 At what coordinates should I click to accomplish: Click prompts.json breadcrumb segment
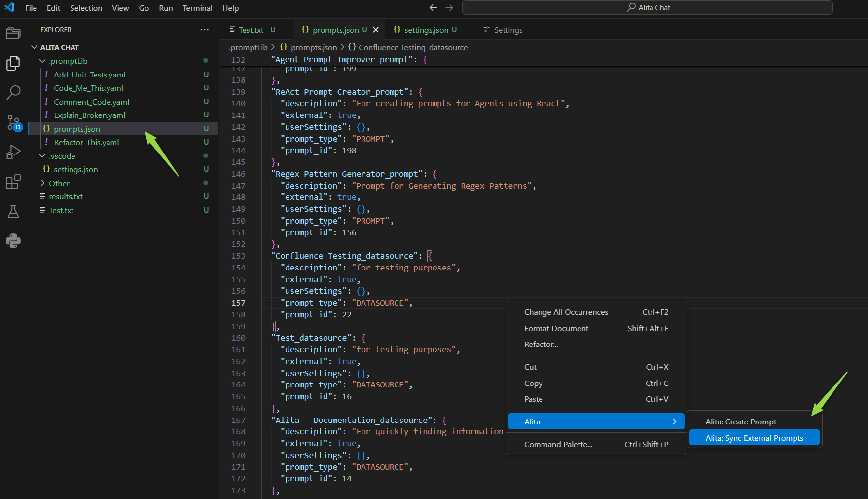309,47
